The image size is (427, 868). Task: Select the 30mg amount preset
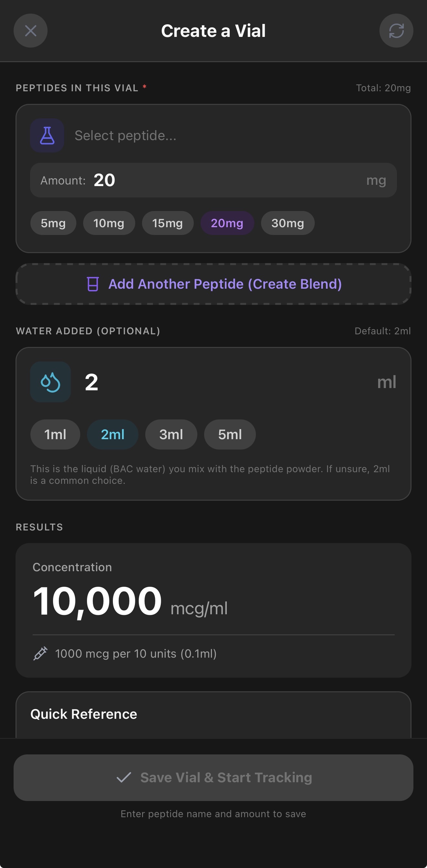pos(288,223)
